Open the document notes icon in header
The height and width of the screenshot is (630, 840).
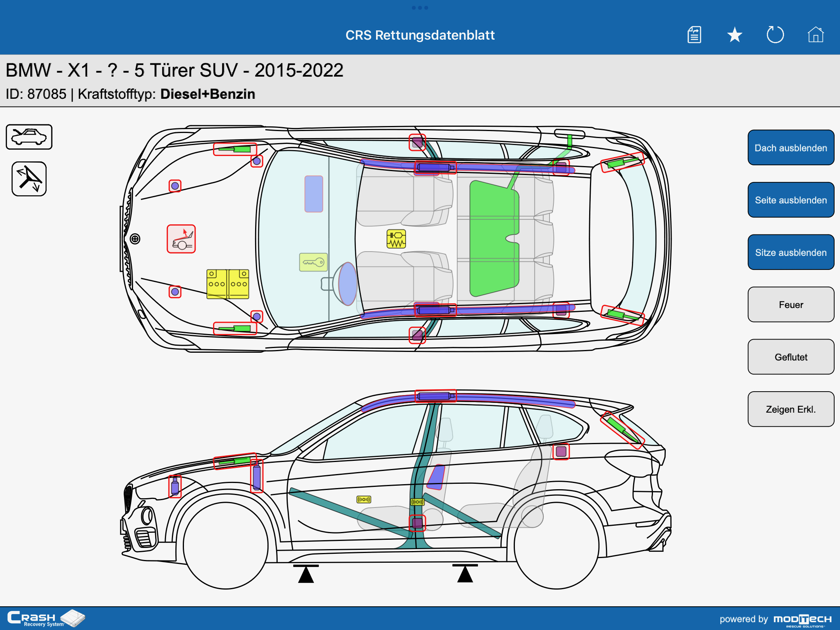pyautogui.click(x=694, y=35)
